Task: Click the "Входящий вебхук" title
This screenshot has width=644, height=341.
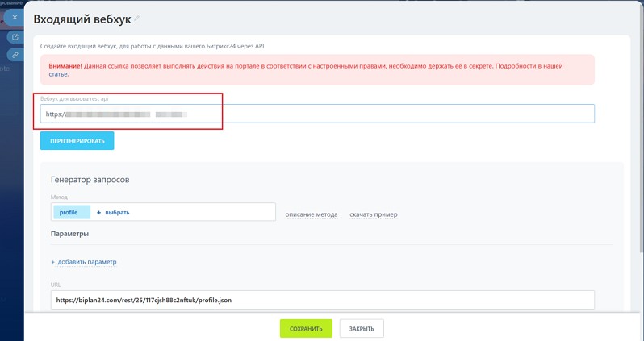Action: [x=82, y=19]
